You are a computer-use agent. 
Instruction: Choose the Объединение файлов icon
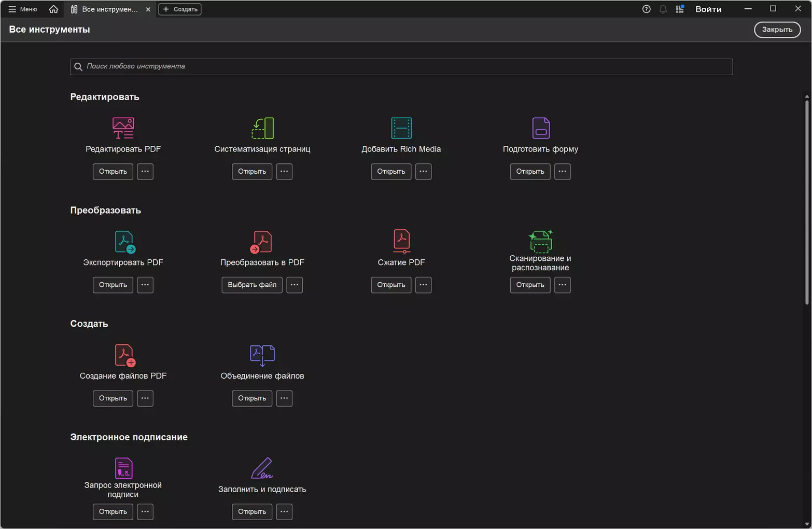pos(262,355)
